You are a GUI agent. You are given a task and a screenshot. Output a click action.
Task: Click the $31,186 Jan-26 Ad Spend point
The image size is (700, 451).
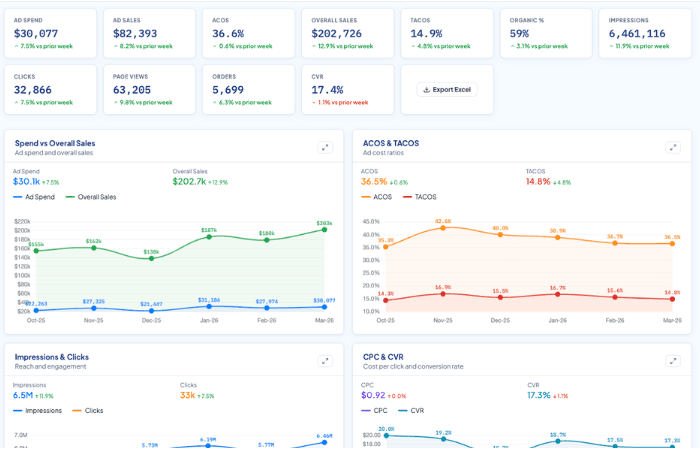[209, 306]
